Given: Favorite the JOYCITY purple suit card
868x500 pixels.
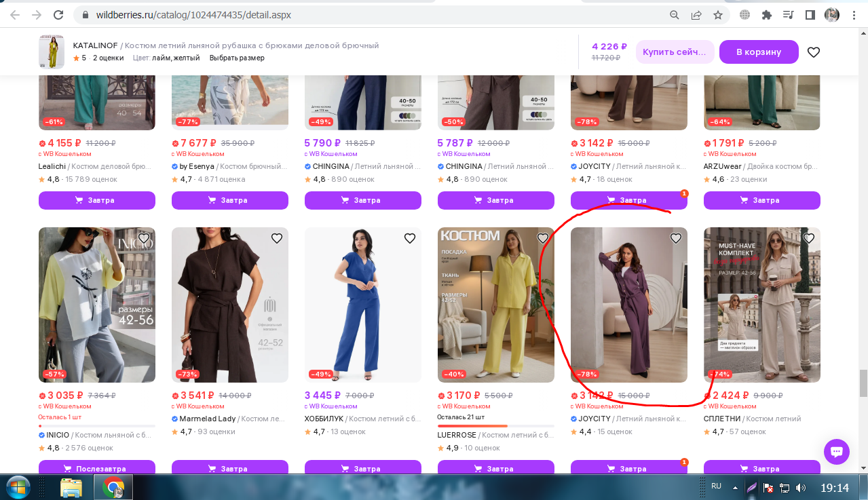Looking at the screenshot, I should point(676,238).
